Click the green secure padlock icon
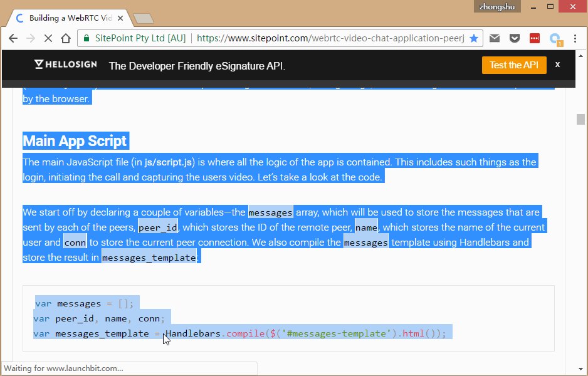Viewport: 588px width, 376px height. pyautogui.click(x=87, y=38)
